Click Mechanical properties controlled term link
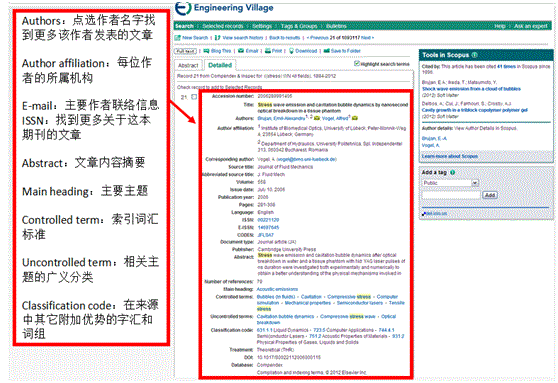Screen dimensions: 558x383 (307, 303)
